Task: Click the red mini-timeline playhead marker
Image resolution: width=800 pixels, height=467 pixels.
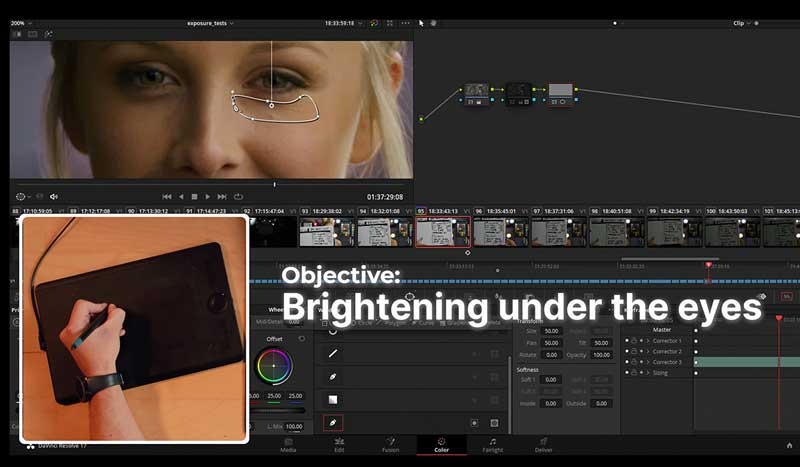Action: (x=708, y=265)
